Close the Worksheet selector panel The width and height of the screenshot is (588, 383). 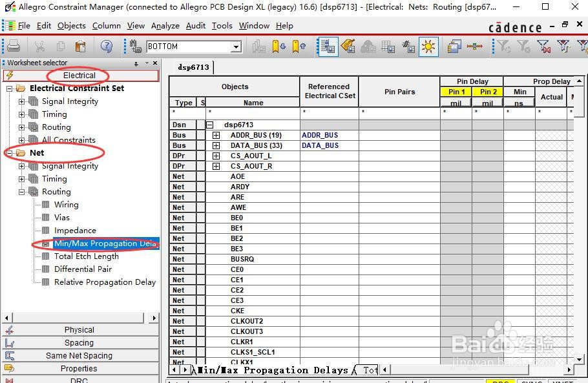pyautogui.click(x=155, y=63)
